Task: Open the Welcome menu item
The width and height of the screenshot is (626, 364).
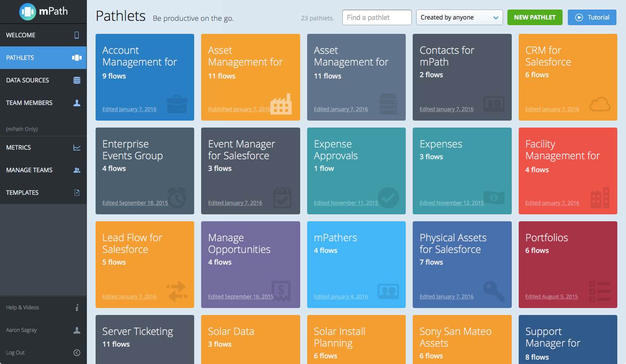Action: (43, 35)
